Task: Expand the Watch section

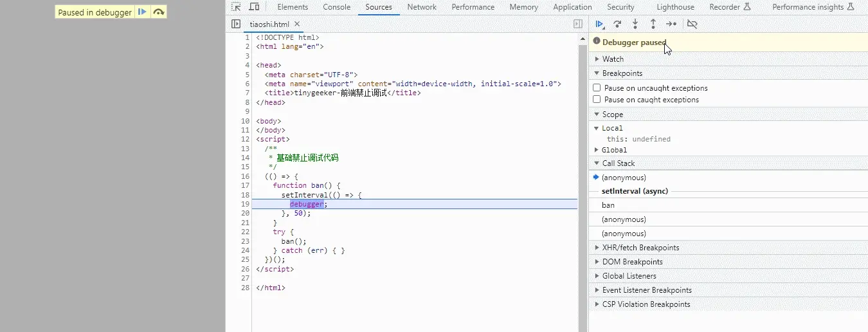Action: [612, 59]
